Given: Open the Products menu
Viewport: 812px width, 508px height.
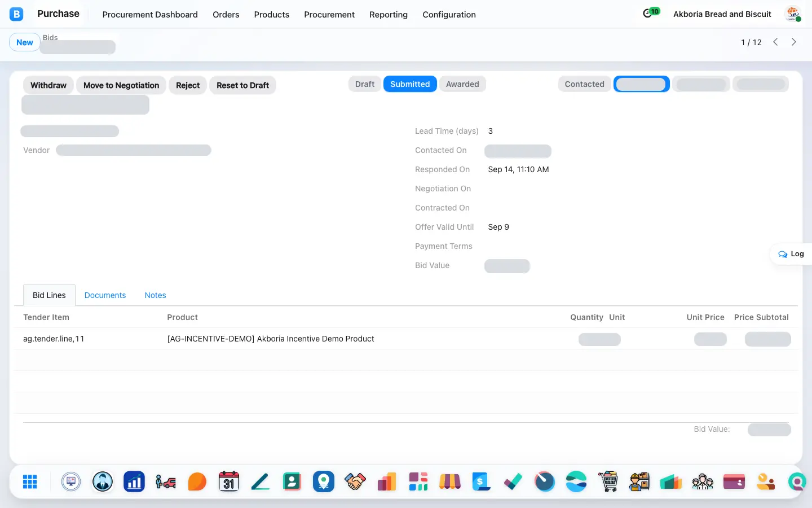Looking at the screenshot, I should tap(272, 15).
